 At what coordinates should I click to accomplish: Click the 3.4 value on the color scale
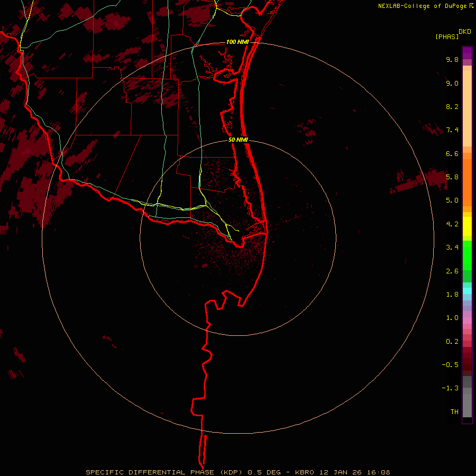coord(452,248)
